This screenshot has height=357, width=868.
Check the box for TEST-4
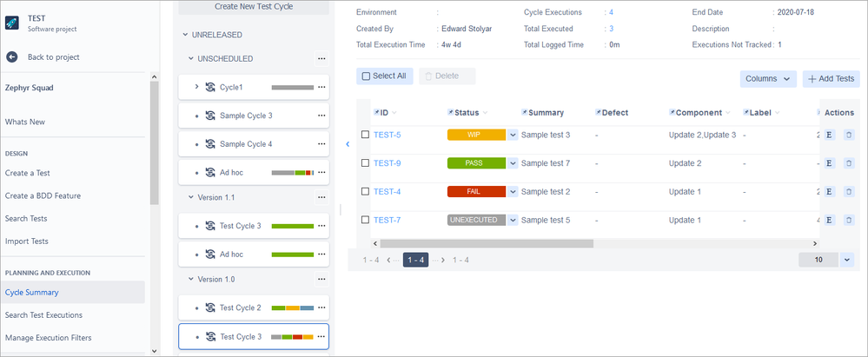pos(365,191)
